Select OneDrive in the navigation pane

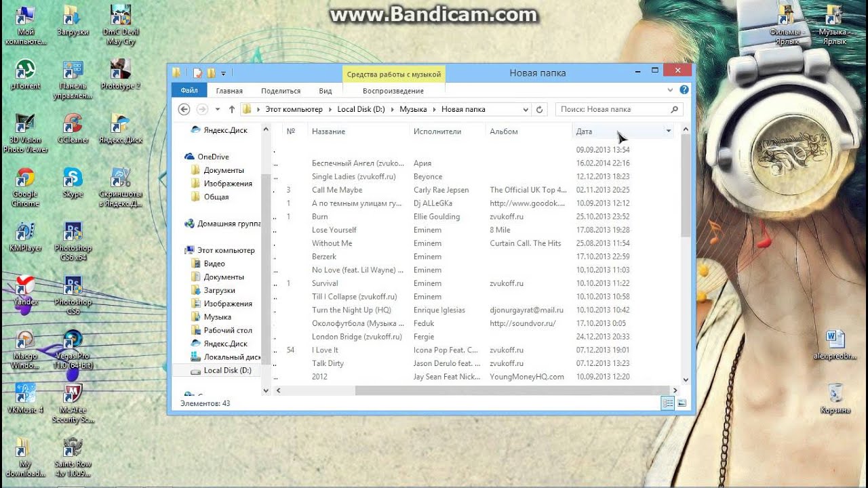pos(213,157)
